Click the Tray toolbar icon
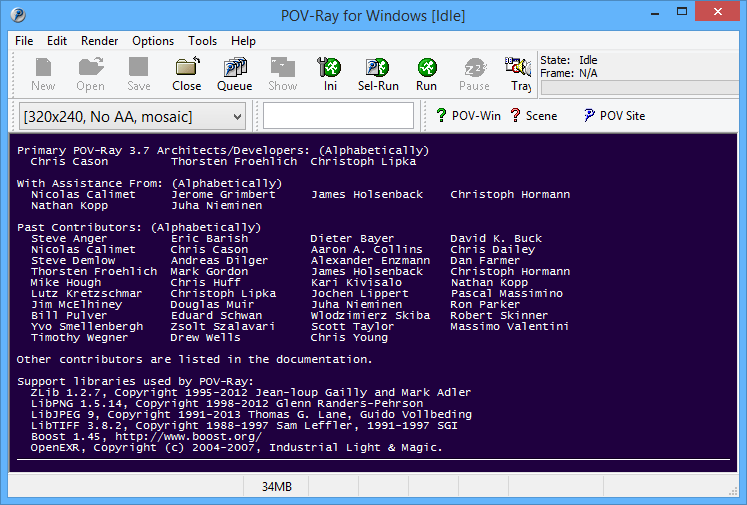The height and width of the screenshot is (505, 747). tap(519, 74)
